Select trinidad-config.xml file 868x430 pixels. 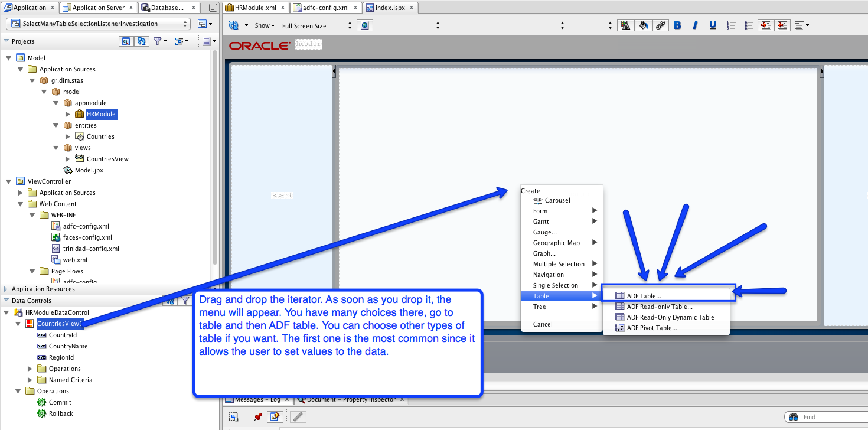coord(91,249)
